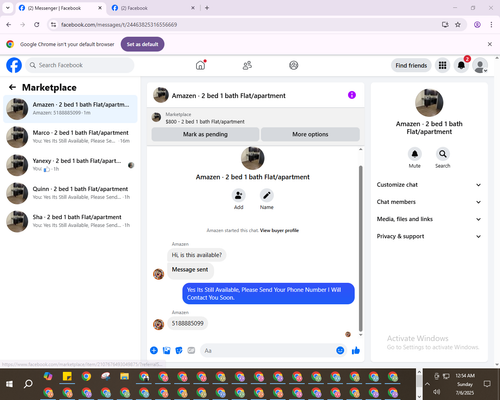Open Yanexy conversation in chat list

pyautogui.click(x=70, y=165)
